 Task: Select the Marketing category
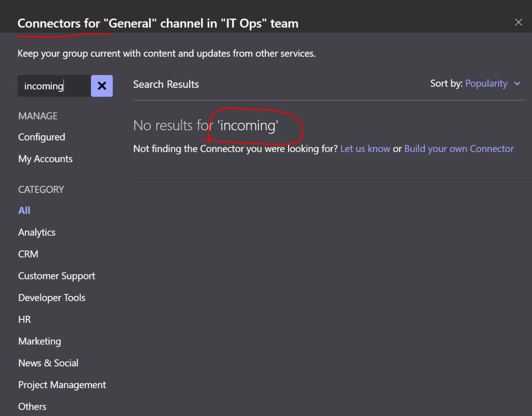tap(40, 341)
